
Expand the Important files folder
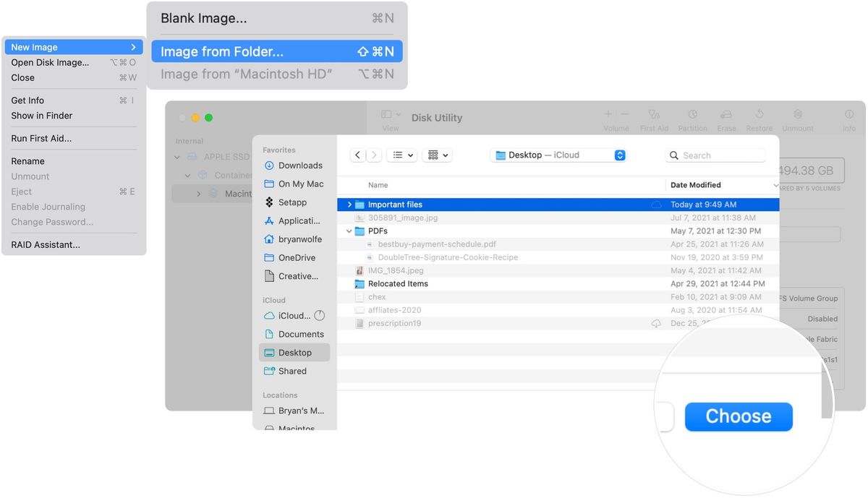[349, 204]
